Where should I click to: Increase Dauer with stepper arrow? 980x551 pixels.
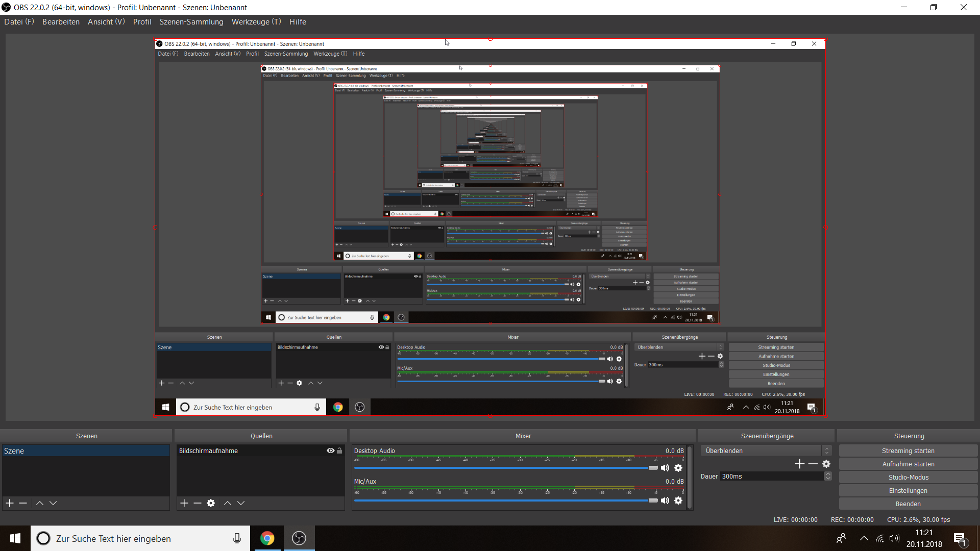[x=828, y=474]
